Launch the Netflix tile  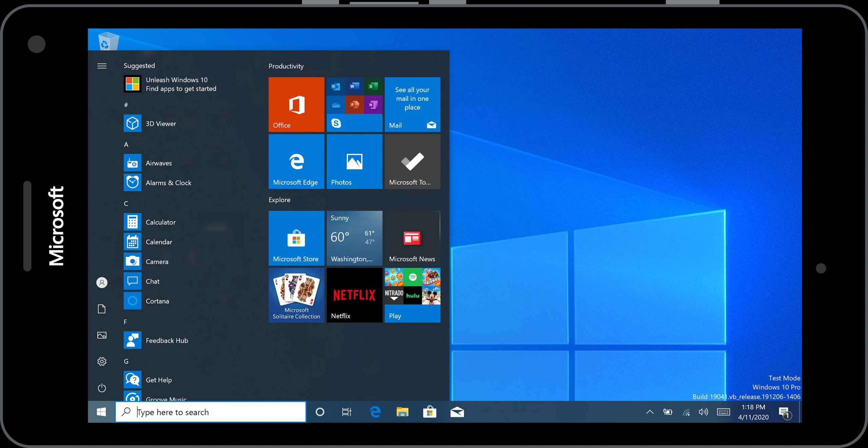tap(354, 295)
